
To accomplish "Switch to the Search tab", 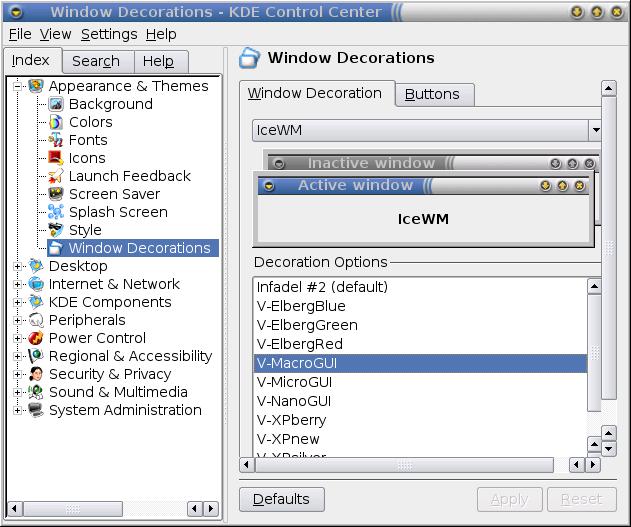I will pos(96,61).
